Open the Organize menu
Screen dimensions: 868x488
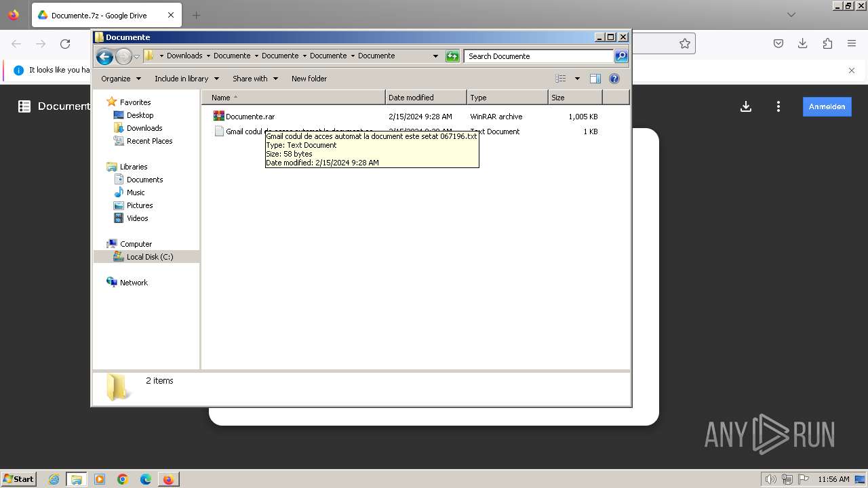point(121,79)
